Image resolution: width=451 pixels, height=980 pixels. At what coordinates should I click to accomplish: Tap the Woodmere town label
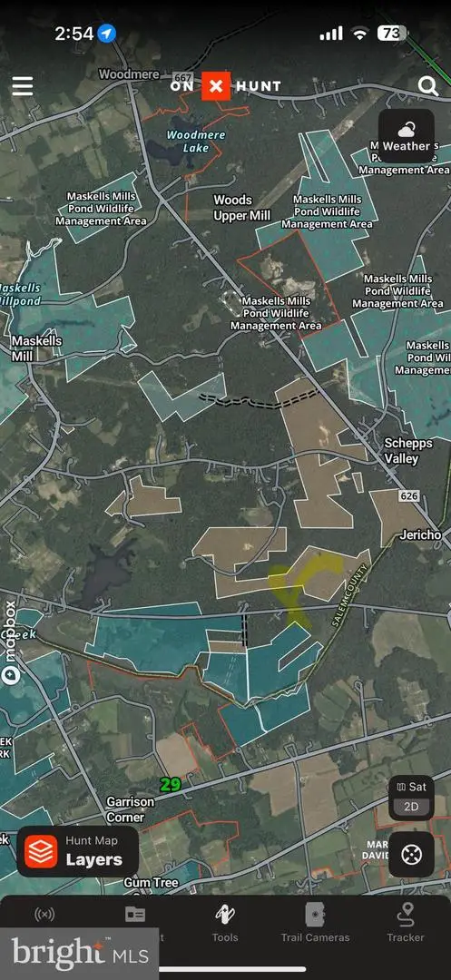(129, 74)
